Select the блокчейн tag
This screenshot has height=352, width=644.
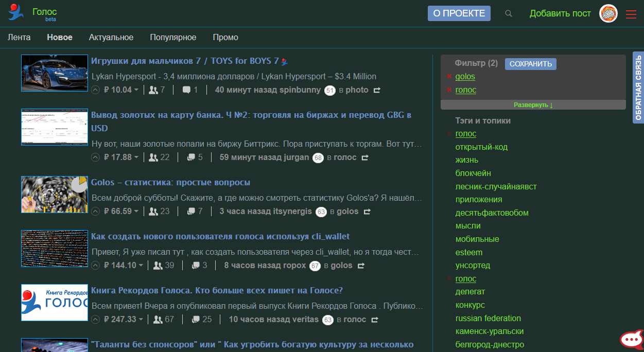point(473,173)
